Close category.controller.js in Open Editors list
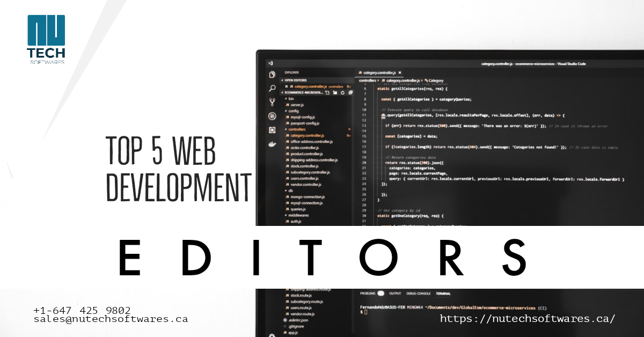 (x=287, y=86)
